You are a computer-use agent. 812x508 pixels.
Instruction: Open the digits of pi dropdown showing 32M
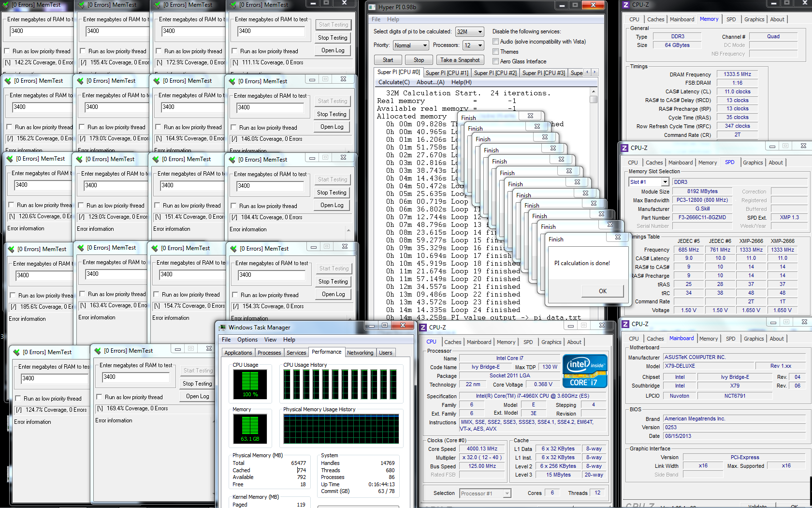[469, 31]
